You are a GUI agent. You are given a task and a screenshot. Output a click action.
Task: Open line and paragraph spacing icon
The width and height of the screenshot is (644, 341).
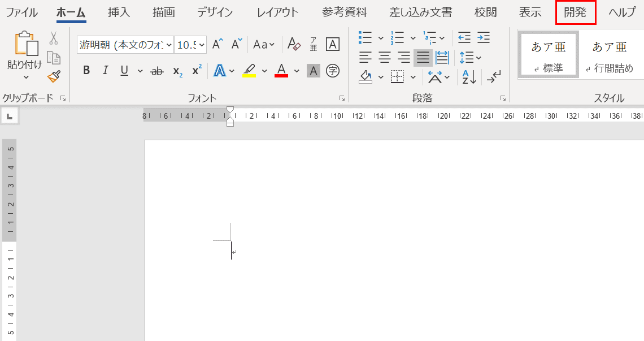tap(467, 57)
